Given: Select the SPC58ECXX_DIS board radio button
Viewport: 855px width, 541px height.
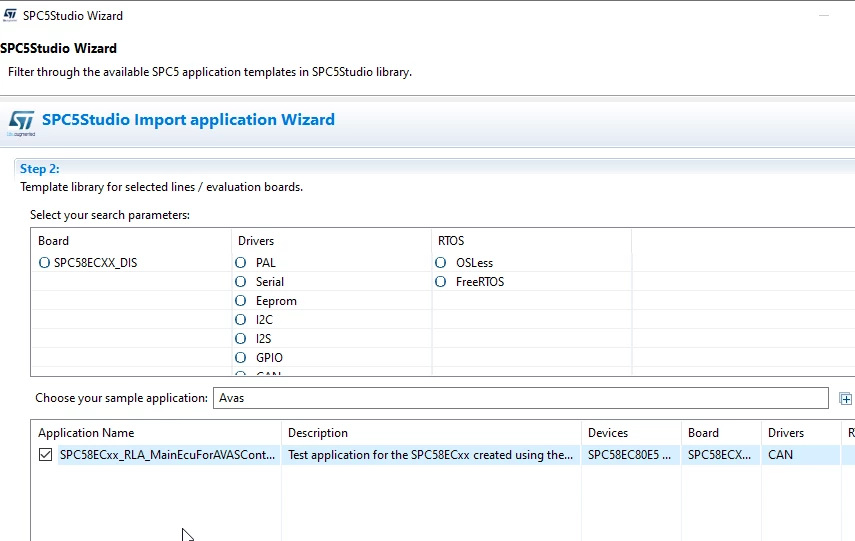Looking at the screenshot, I should click(44, 263).
